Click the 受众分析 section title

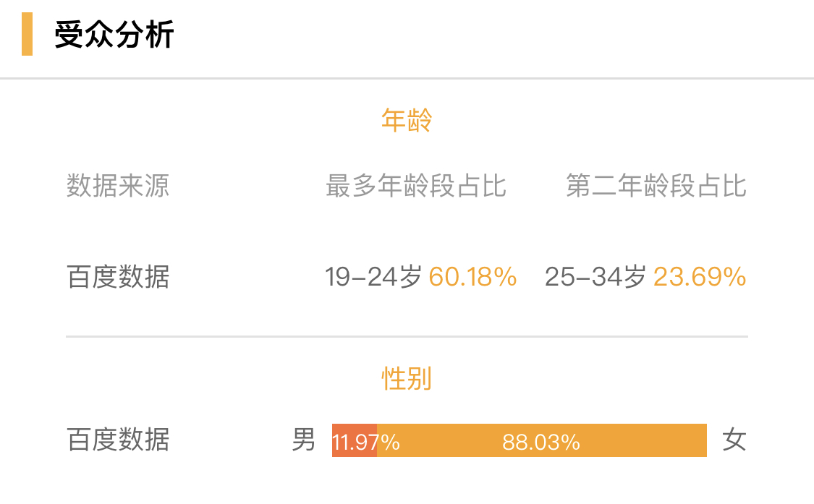(114, 34)
